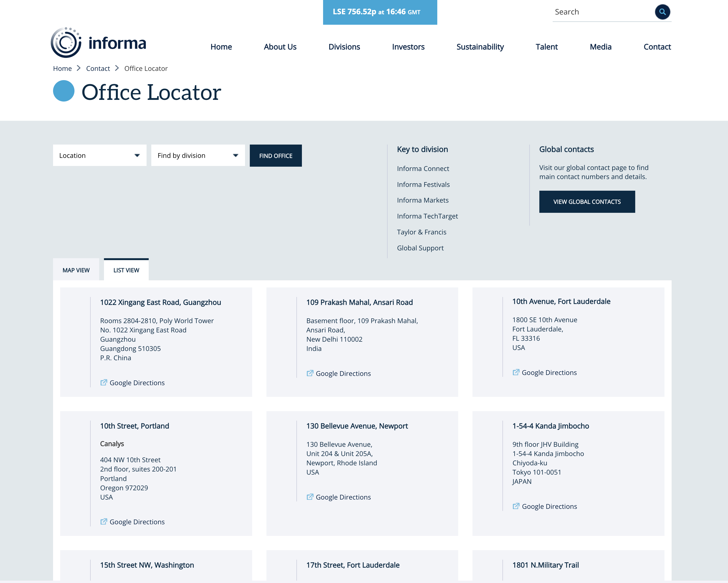Click the Canalys label in Portland card
728x583 pixels.
click(112, 444)
